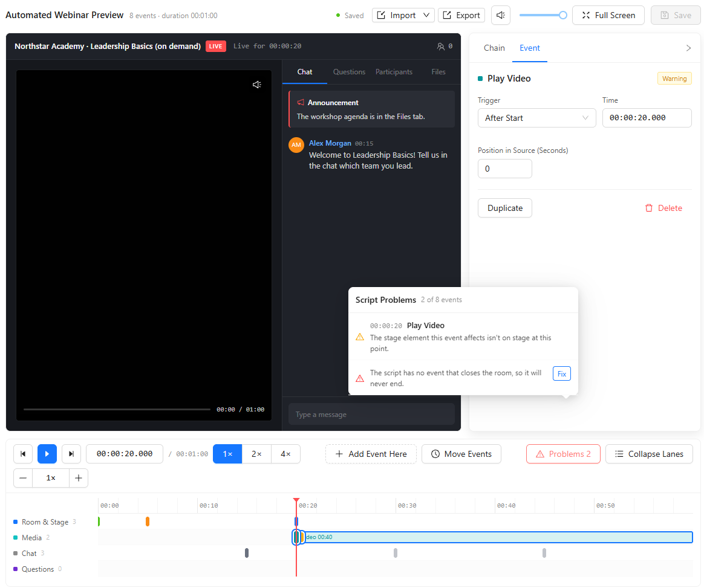Click the Alex Morgan sender name
The height and width of the screenshot is (588, 704).
point(330,143)
